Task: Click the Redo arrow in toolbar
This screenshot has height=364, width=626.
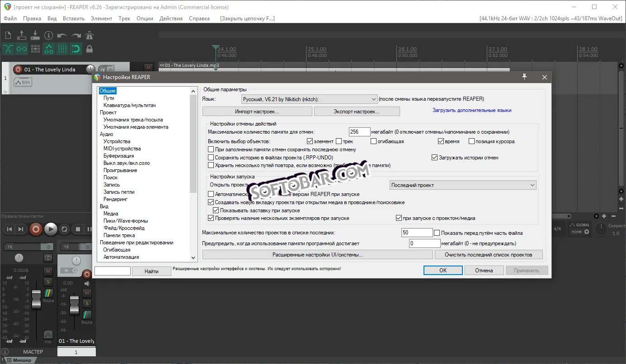Action: coord(76,35)
